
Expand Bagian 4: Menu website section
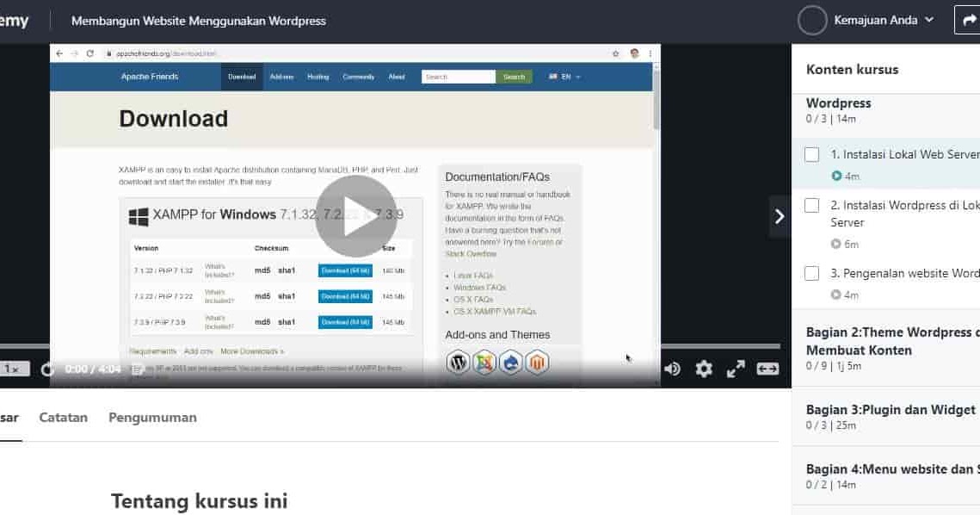click(x=885, y=476)
